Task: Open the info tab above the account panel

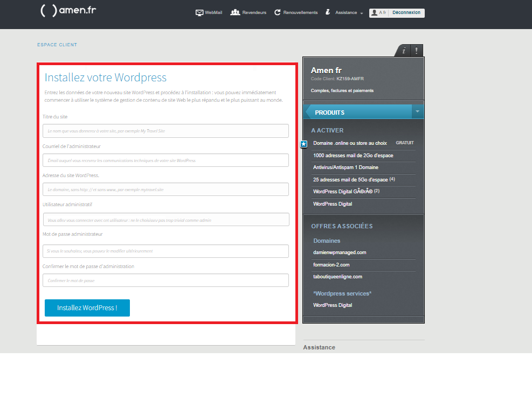Action: (x=403, y=51)
